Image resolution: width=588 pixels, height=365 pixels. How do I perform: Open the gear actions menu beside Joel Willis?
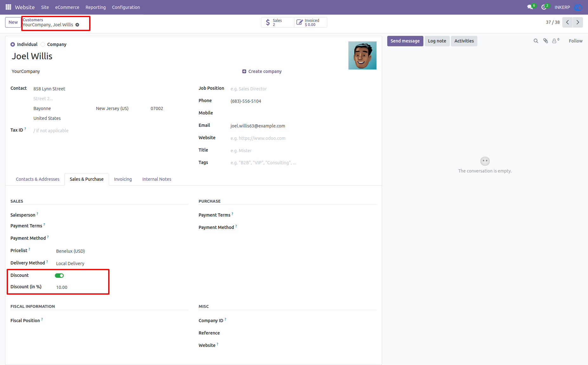[77, 25]
